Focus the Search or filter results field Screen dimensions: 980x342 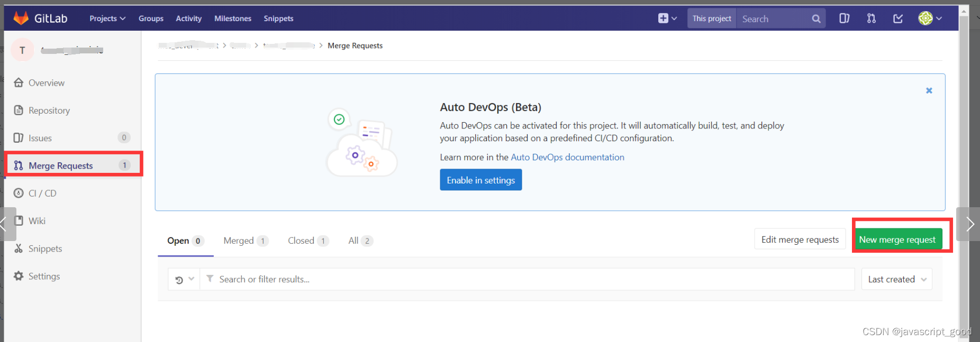tap(527, 279)
